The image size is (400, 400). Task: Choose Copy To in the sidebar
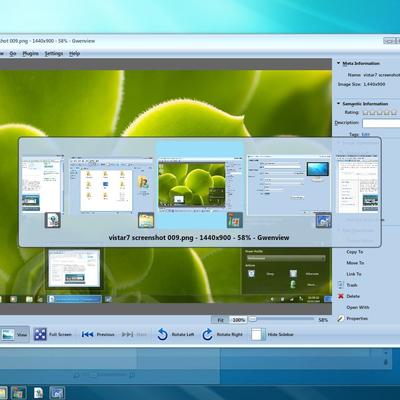pos(355,252)
